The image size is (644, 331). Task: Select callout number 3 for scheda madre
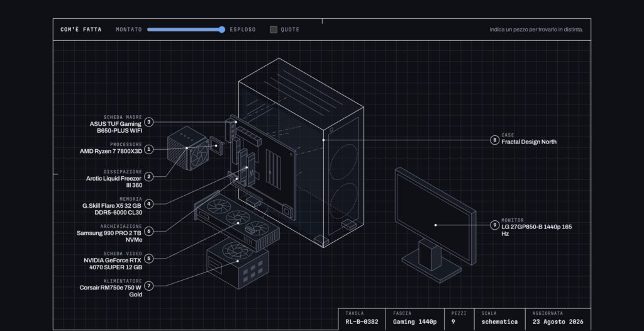(x=148, y=122)
